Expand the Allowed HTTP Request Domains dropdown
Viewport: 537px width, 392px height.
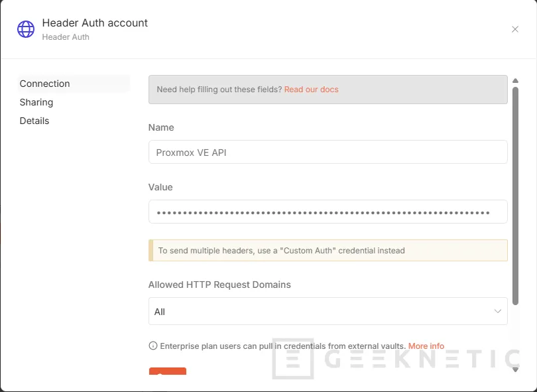coord(328,311)
